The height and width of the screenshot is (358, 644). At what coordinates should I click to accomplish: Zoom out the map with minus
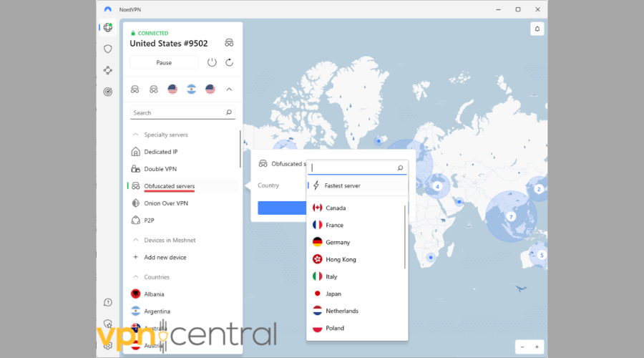tap(522, 347)
